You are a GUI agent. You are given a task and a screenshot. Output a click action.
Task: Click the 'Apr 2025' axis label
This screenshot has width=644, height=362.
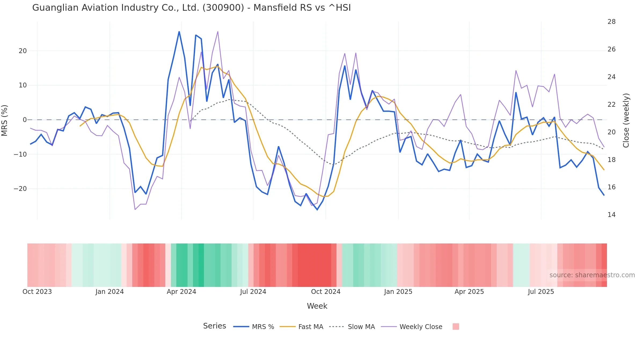click(469, 292)
